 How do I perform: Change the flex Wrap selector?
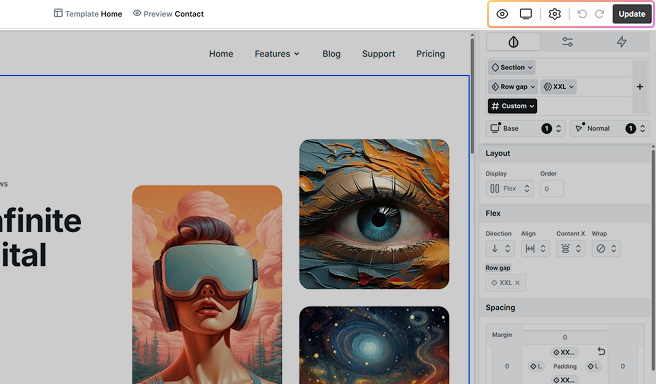tap(606, 248)
